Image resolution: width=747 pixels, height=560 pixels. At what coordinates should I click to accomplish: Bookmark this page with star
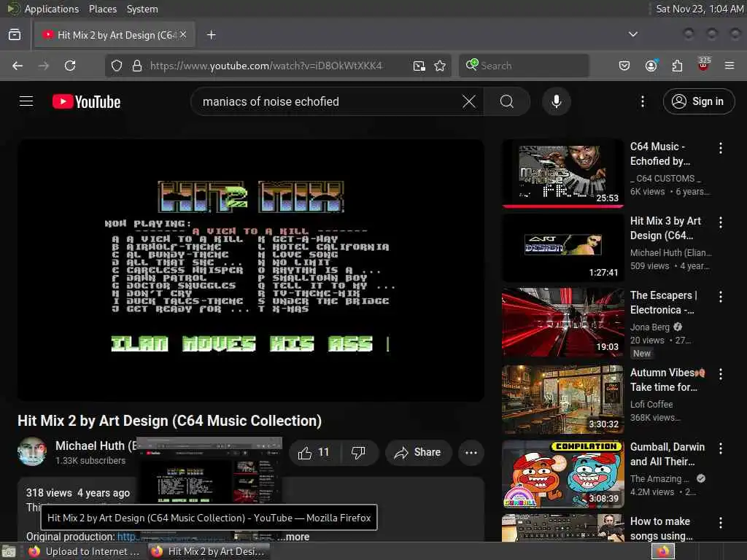440,66
